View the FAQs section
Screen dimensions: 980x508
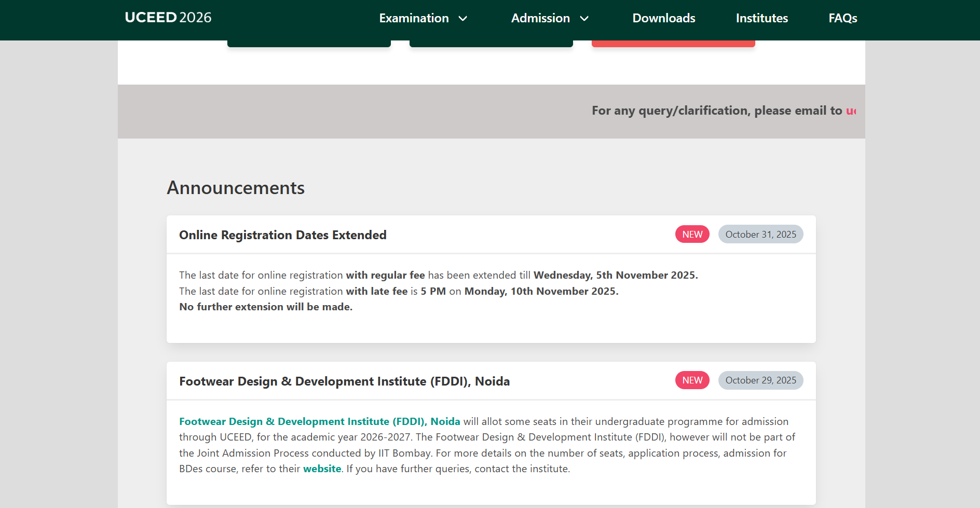(842, 18)
